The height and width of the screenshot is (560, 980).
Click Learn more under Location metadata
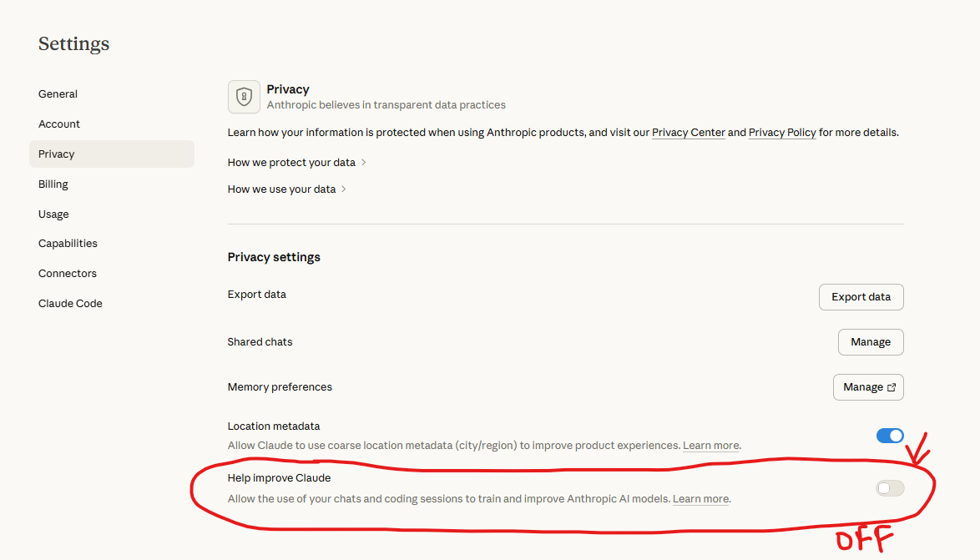(710, 445)
